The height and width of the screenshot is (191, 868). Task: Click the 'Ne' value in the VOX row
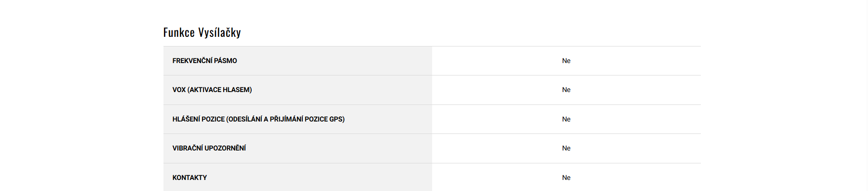click(566, 90)
